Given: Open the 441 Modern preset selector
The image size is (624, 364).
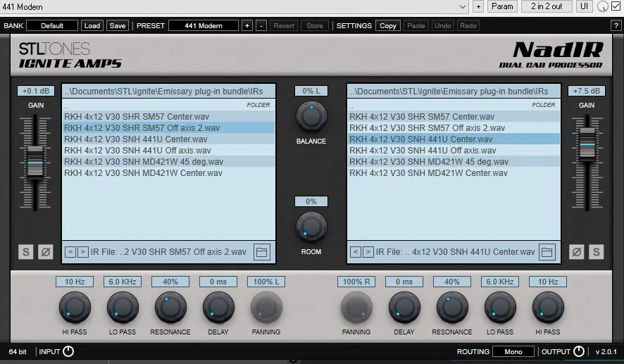Looking at the screenshot, I should tap(204, 26).
